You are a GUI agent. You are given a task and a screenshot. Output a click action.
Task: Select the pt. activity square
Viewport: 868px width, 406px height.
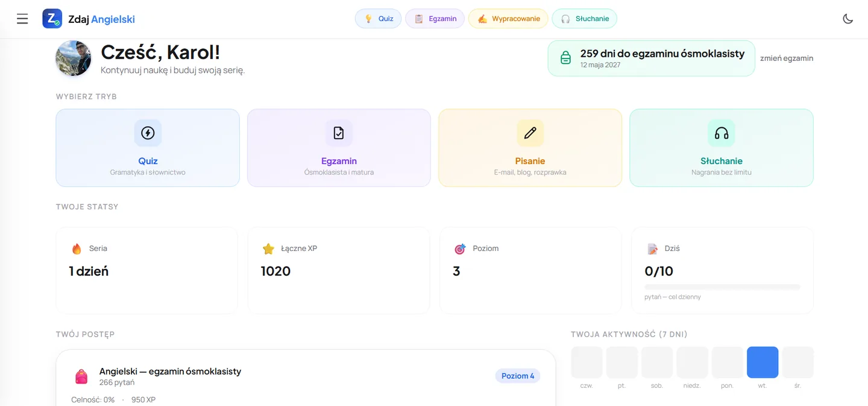click(621, 362)
